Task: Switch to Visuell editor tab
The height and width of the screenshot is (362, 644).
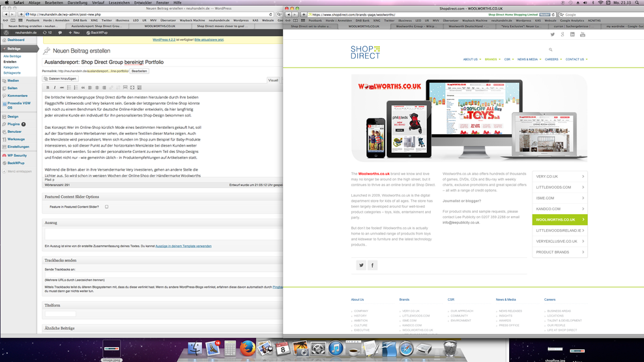Action: [273, 80]
